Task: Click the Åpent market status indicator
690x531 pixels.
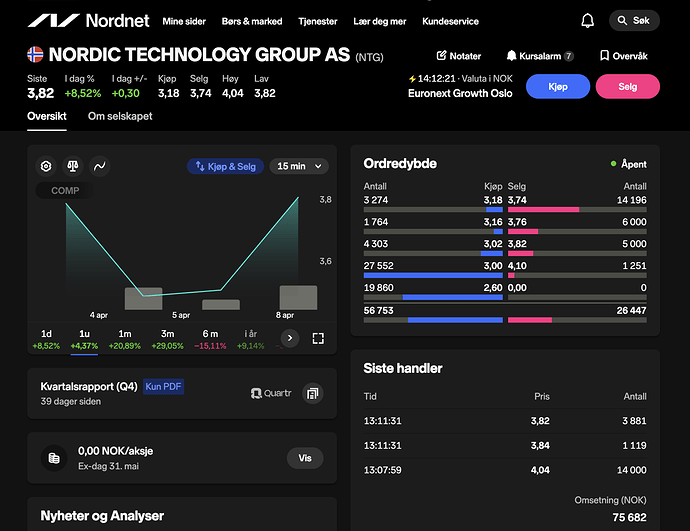Action: [x=628, y=164]
